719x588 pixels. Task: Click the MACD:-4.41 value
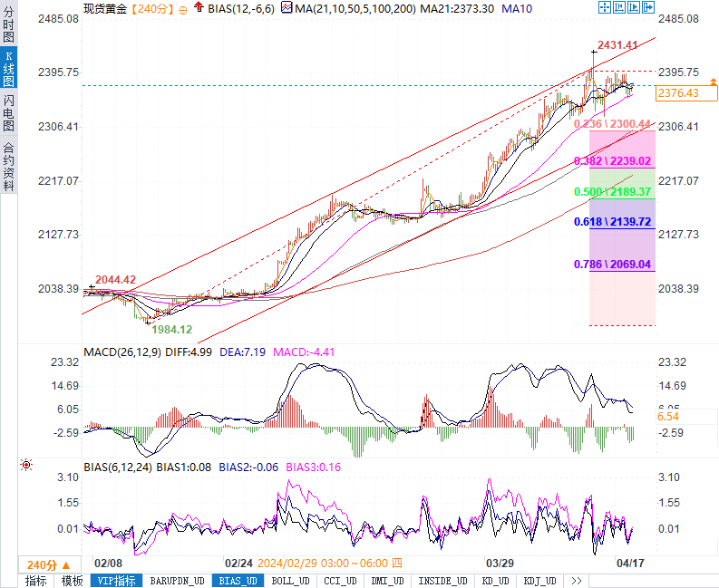point(304,352)
